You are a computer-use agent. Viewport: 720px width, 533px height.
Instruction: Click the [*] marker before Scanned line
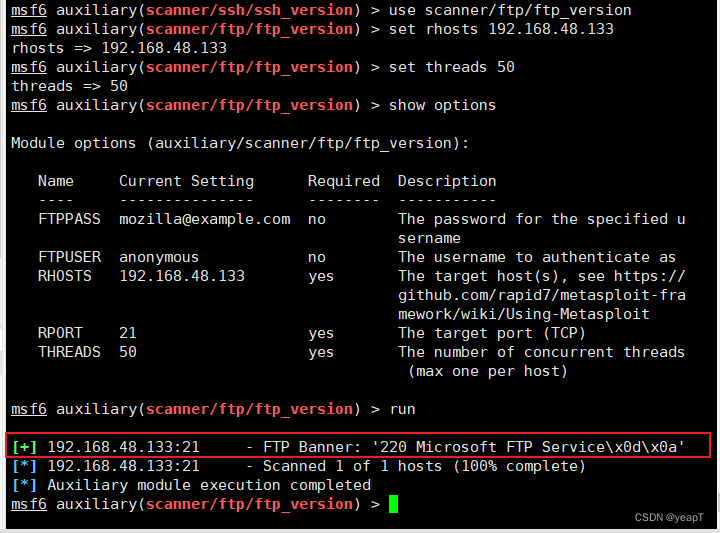coord(24,466)
